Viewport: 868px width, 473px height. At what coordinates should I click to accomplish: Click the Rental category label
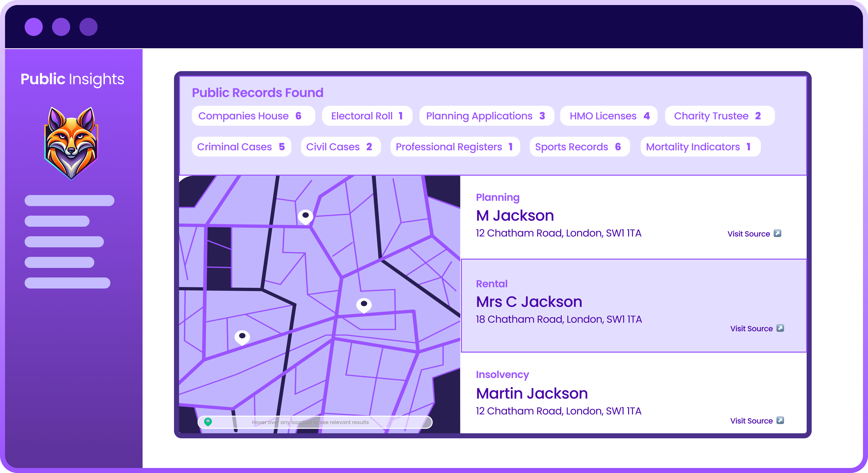(x=492, y=284)
